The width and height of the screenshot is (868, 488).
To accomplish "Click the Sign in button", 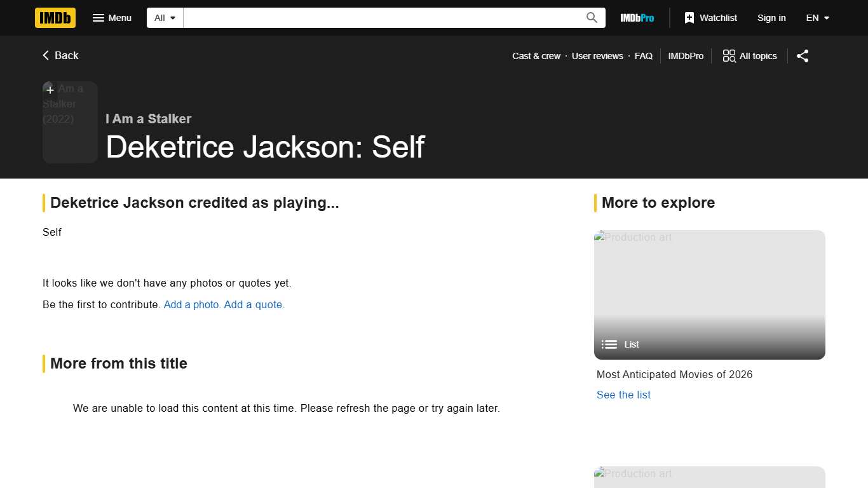I will pyautogui.click(x=771, y=18).
